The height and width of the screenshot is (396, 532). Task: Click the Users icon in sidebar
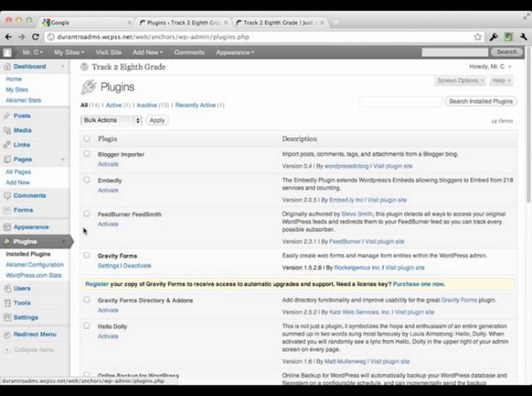click(7, 288)
